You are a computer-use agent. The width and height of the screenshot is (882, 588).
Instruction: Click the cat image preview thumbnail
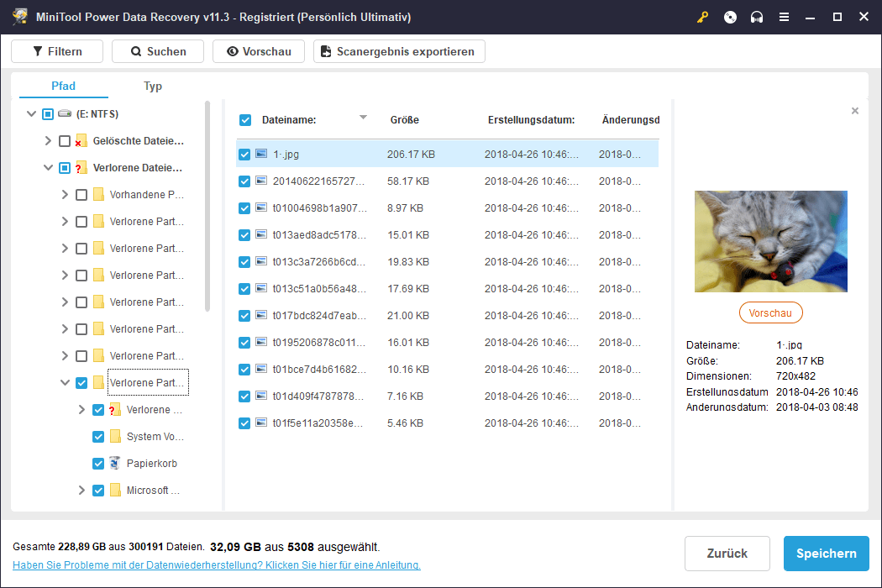770,241
